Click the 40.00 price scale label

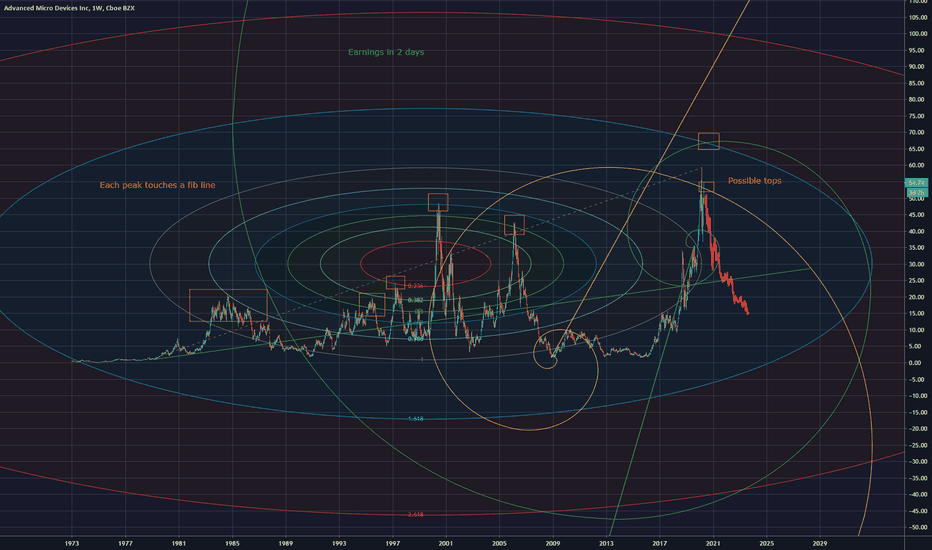(x=918, y=231)
